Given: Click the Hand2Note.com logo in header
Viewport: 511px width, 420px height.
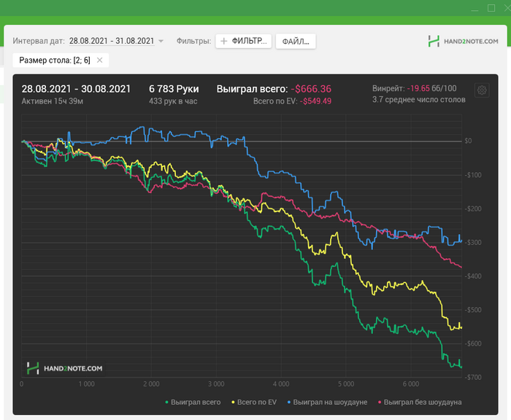Looking at the screenshot, I should click(x=463, y=42).
